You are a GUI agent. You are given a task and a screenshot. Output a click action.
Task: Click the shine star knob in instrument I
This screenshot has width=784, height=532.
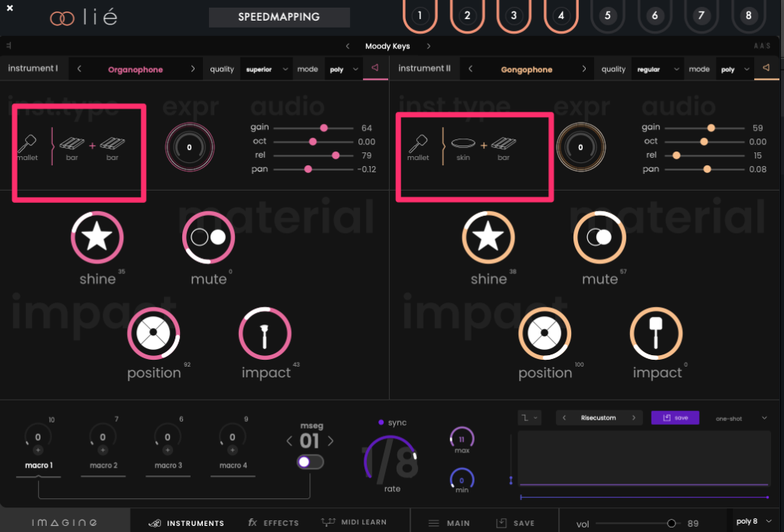tap(97, 238)
